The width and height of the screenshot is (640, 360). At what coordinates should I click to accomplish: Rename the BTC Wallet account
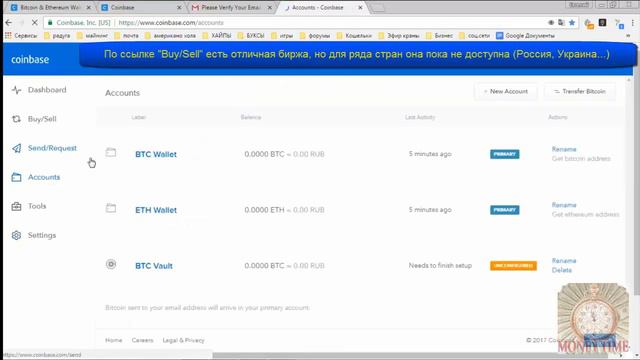[564, 149]
